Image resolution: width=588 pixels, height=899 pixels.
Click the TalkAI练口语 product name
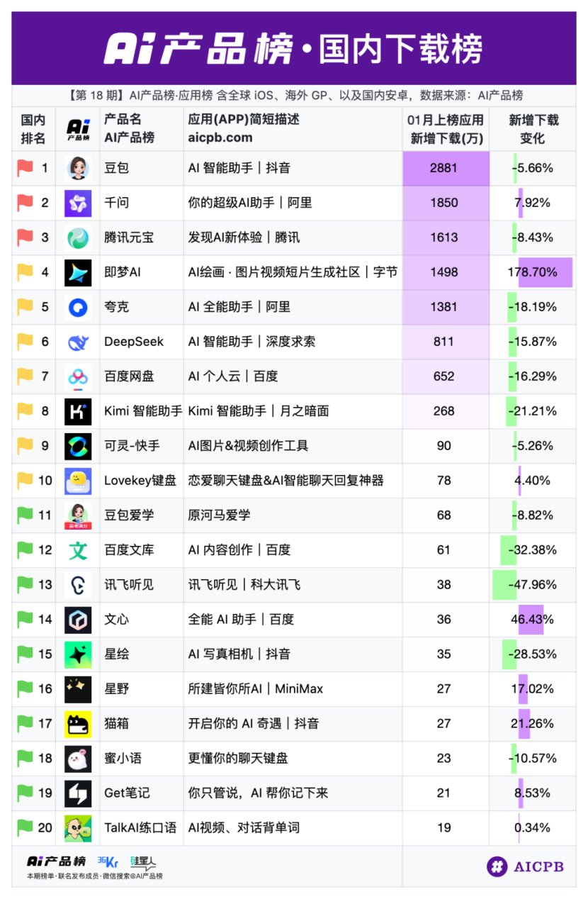140,828
